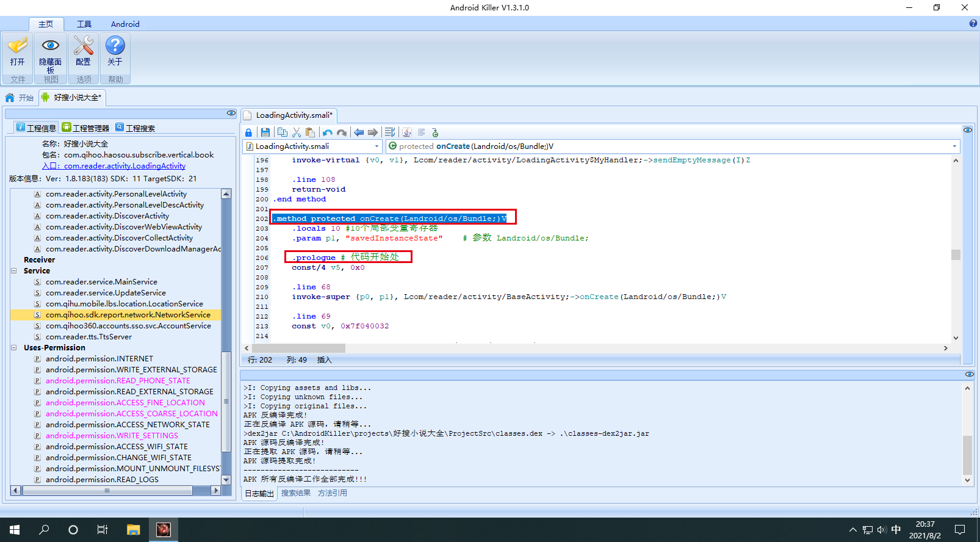Click the paste clipboard icon
The height and width of the screenshot is (542, 980).
point(311,132)
